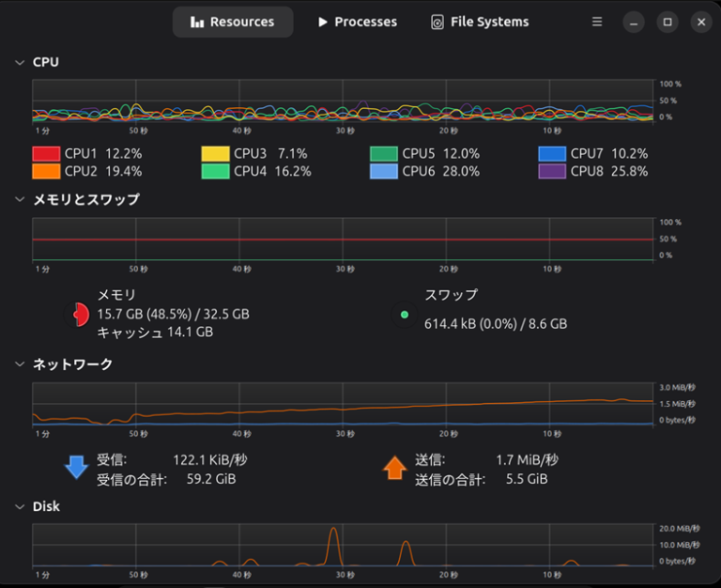721x588 pixels.
Task: Select the CPU1 12.2% label
Action: (103, 154)
